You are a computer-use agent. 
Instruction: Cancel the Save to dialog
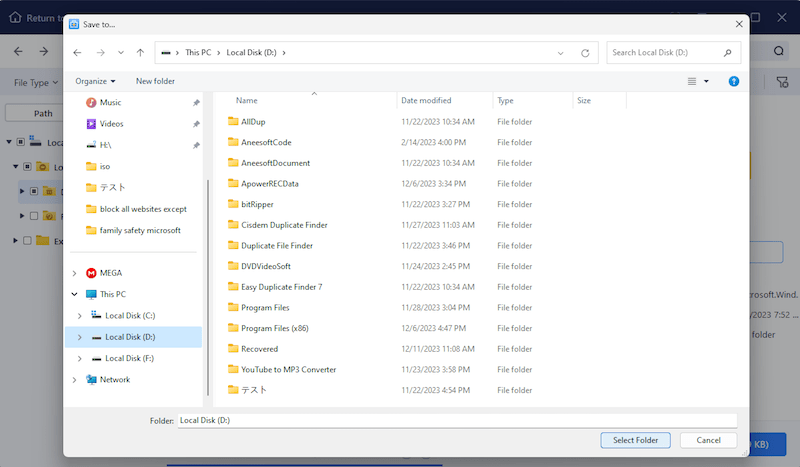click(708, 440)
